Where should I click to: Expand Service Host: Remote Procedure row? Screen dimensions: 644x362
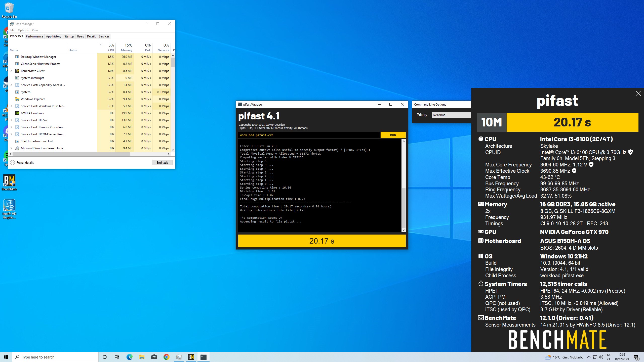point(11,127)
